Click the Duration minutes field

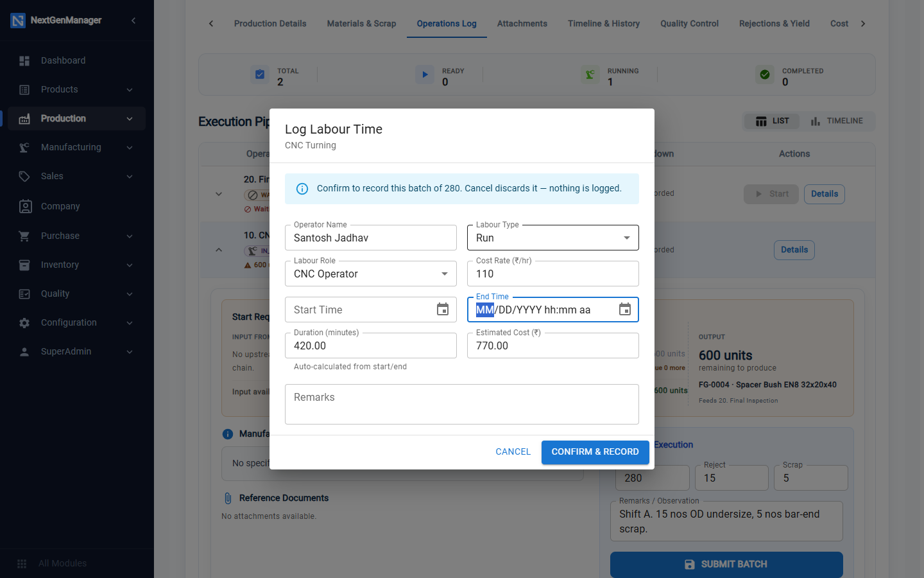[x=371, y=346]
